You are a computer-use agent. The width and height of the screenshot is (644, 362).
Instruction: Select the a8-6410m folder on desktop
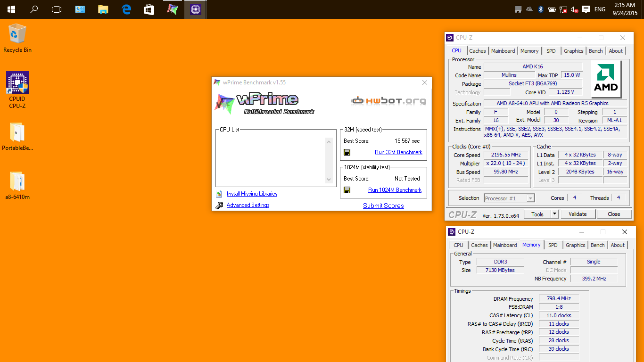click(17, 186)
